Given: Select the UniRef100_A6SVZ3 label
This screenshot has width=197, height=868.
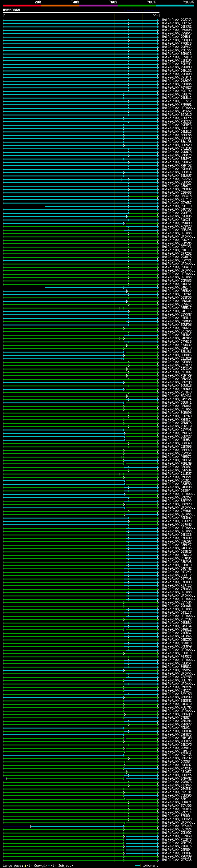Looking at the screenshot, I should point(177,226).
